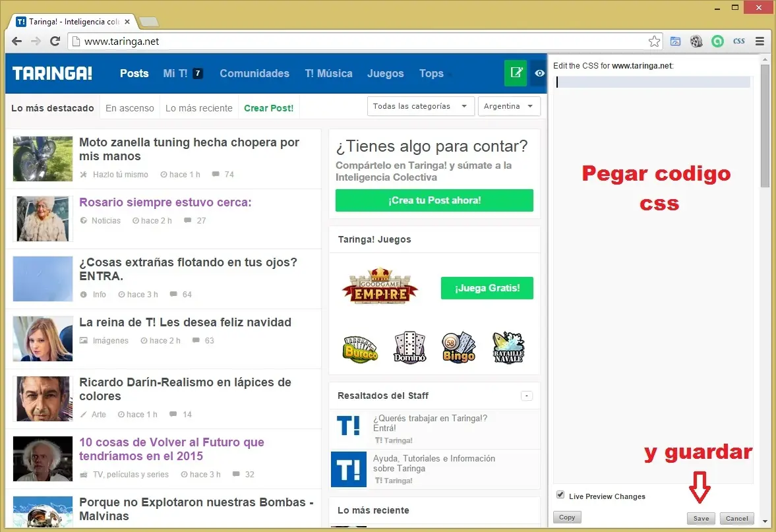Open the Bingo game icon
Image resolution: width=776 pixels, height=532 pixels.
coord(459,347)
